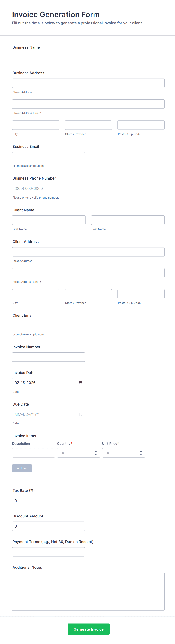The image size is (175, 644).
Task: Decrease Unit Price using the down arrow
Action: pos(141,455)
